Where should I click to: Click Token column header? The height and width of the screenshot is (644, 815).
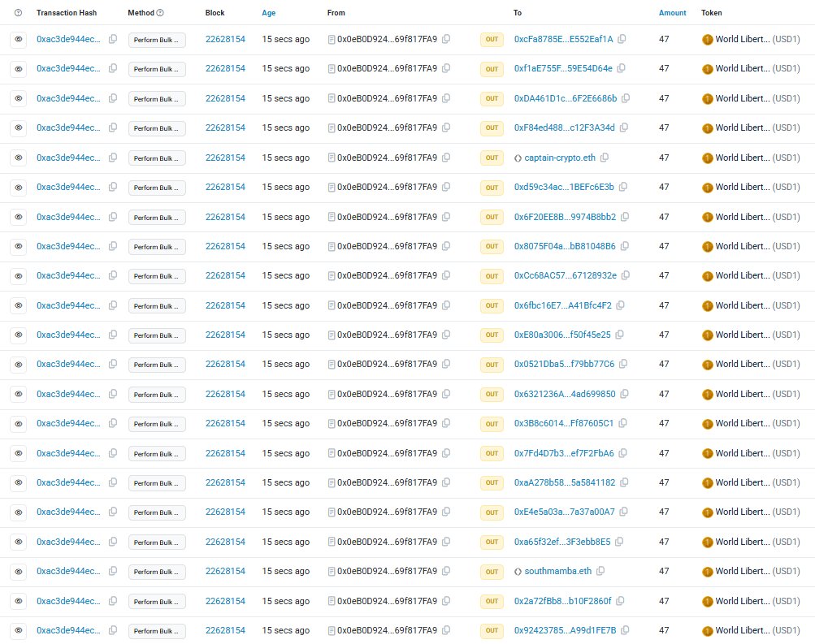pyautogui.click(x=711, y=12)
